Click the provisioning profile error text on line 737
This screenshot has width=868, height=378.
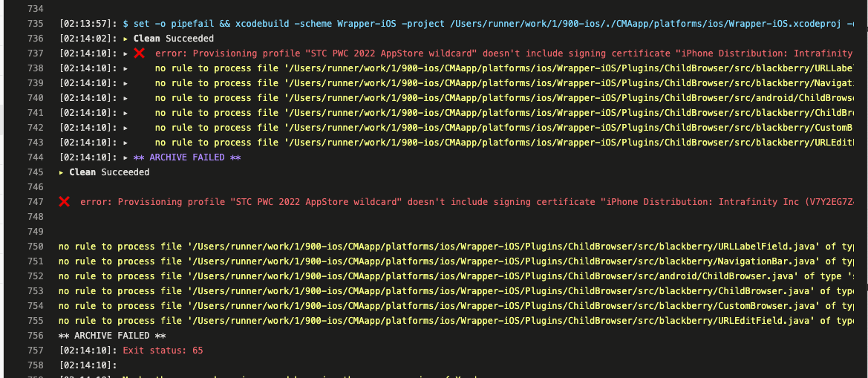(504, 53)
